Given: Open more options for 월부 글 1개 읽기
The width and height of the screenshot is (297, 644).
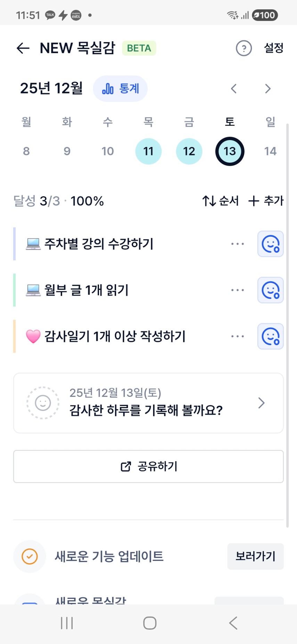Looking at the screenshot, I should [238, 290].
